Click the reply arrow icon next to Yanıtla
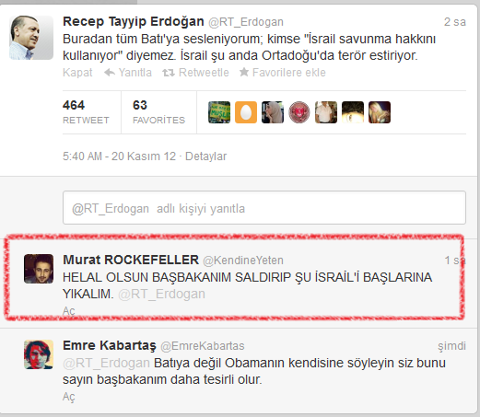 click(x=110, y=72)
